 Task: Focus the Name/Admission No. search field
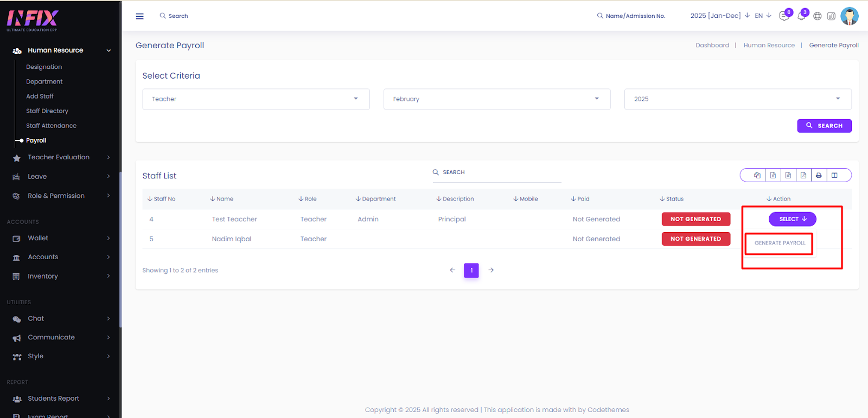[x=635, y=16]
